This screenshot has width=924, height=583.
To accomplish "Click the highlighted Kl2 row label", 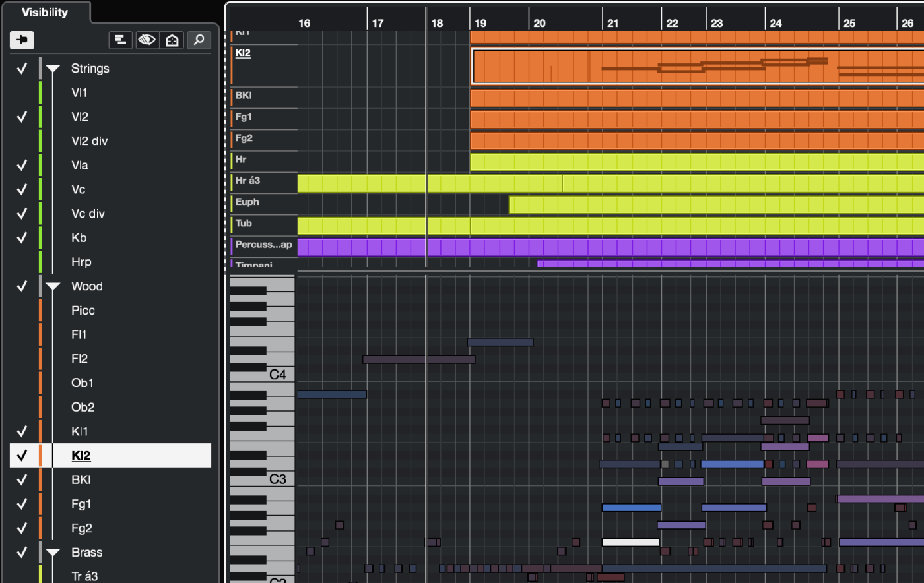I will [81, 456].
